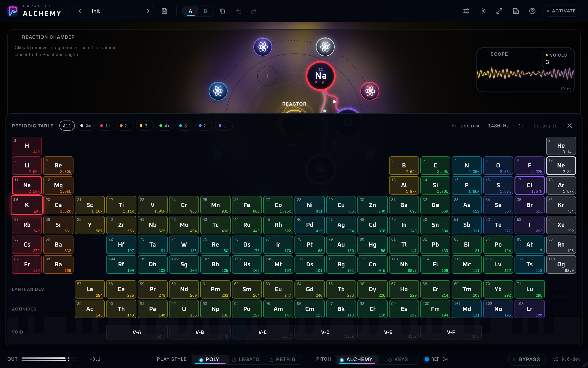Undo the last action

(x=239, y=11)
